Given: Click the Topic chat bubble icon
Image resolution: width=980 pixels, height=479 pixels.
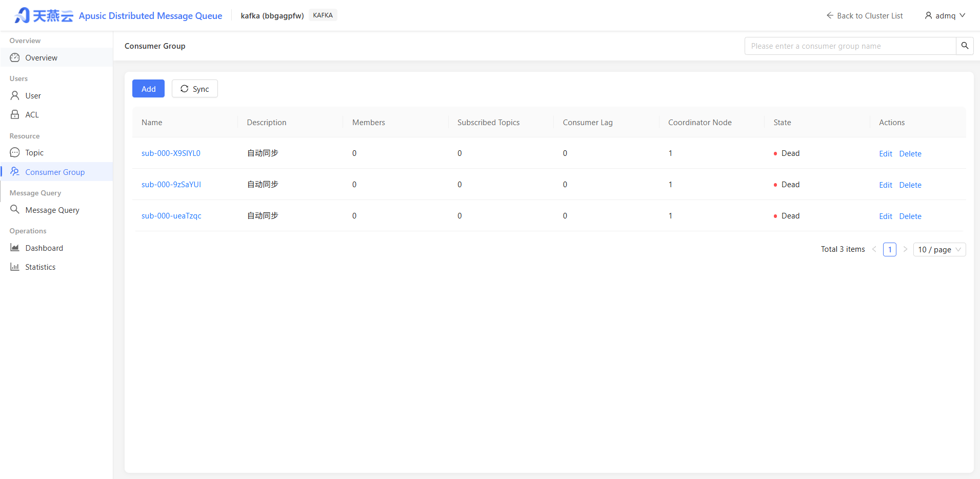Looking at the screenshot, I should point(15,152).
